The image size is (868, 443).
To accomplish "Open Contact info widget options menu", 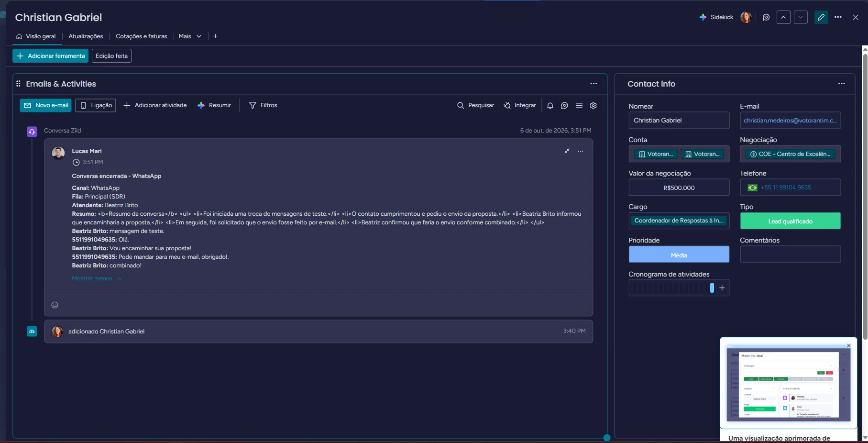I will pos(841,83).
